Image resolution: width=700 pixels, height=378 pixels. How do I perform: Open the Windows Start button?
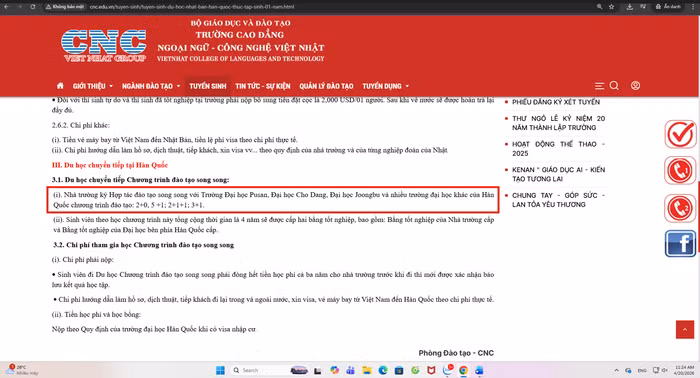coord(220,370)
